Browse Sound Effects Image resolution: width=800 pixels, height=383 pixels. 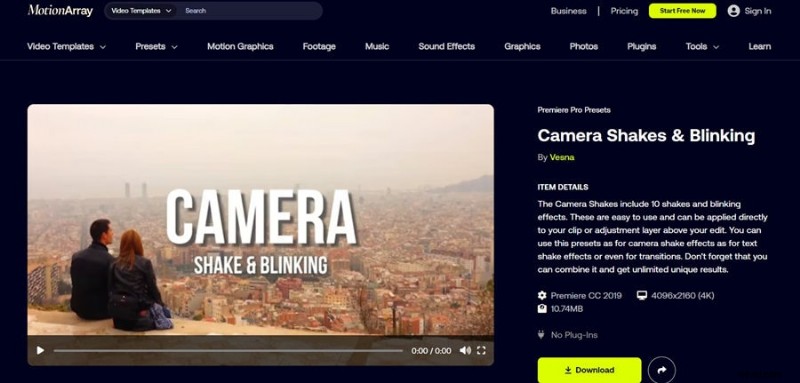pos(446,46)
